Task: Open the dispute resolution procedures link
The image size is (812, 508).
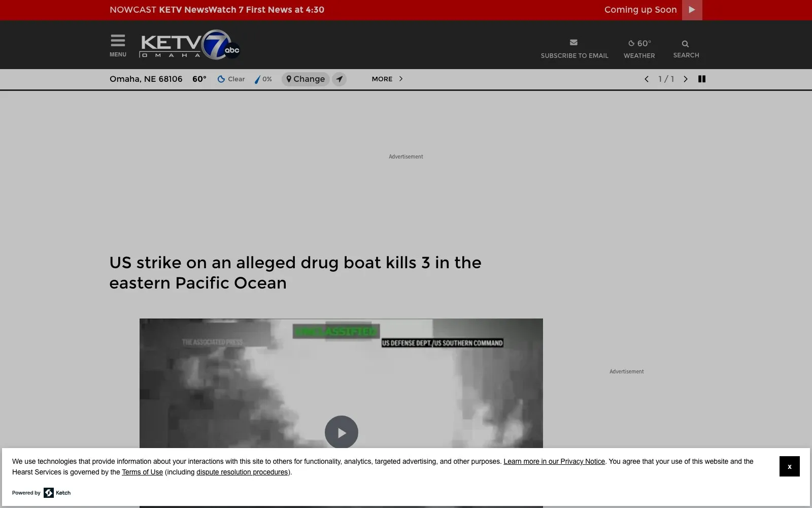Action: coord(242,472)
